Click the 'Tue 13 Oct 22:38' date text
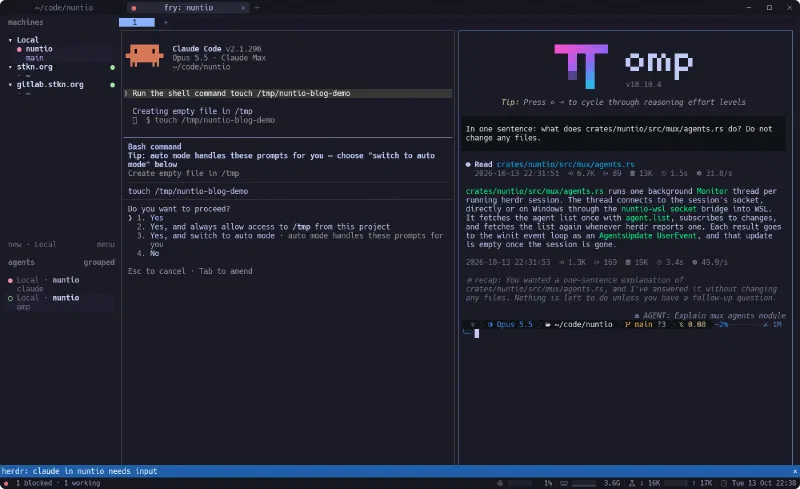The width and height of the screenshot is (800, 489). coord(764,483)
